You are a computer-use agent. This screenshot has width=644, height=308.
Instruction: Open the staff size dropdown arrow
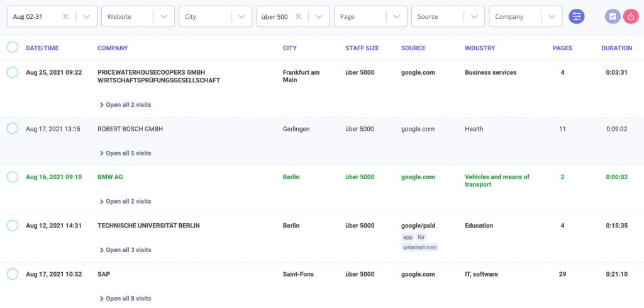pyautogui.click(x=319, y=17)
